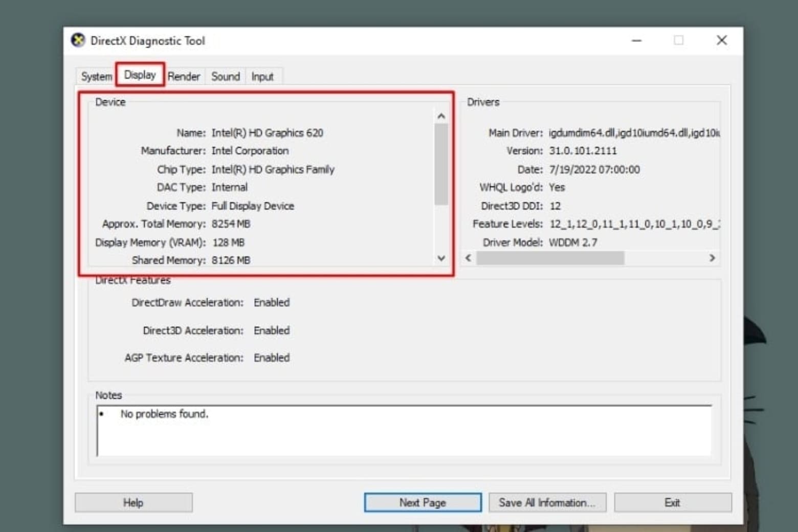
Task: Click the Drivers panel right scroll arrow
Action: pyautogui.click(x=712, y=258)
